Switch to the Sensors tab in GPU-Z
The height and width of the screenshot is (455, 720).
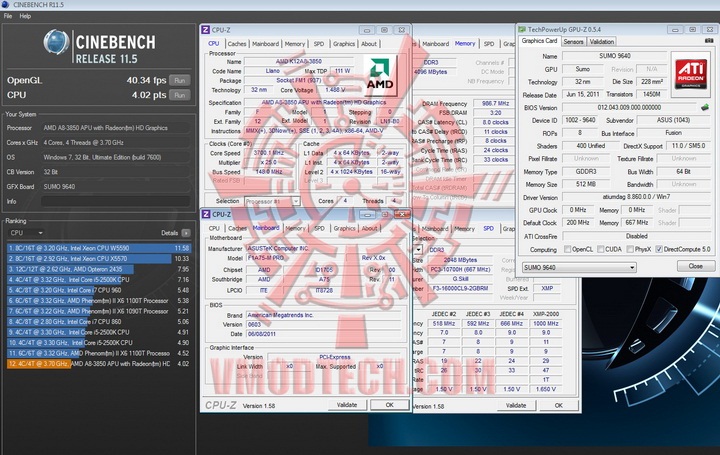point(573,41)
